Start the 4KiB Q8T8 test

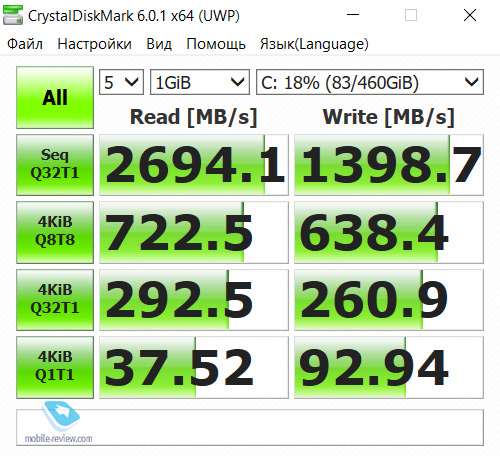pyautogui.click(x=55, y=232)
